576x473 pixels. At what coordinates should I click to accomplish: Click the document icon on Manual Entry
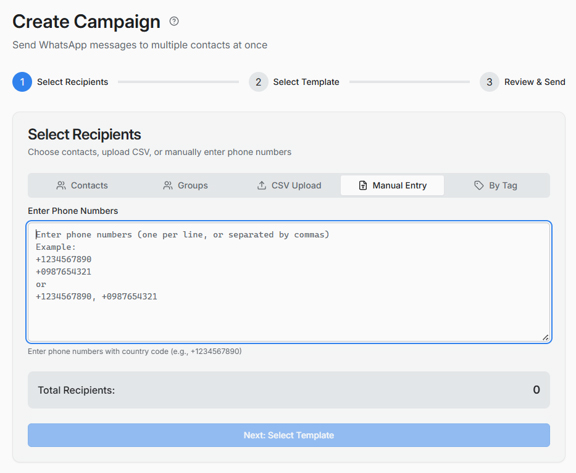363,185
